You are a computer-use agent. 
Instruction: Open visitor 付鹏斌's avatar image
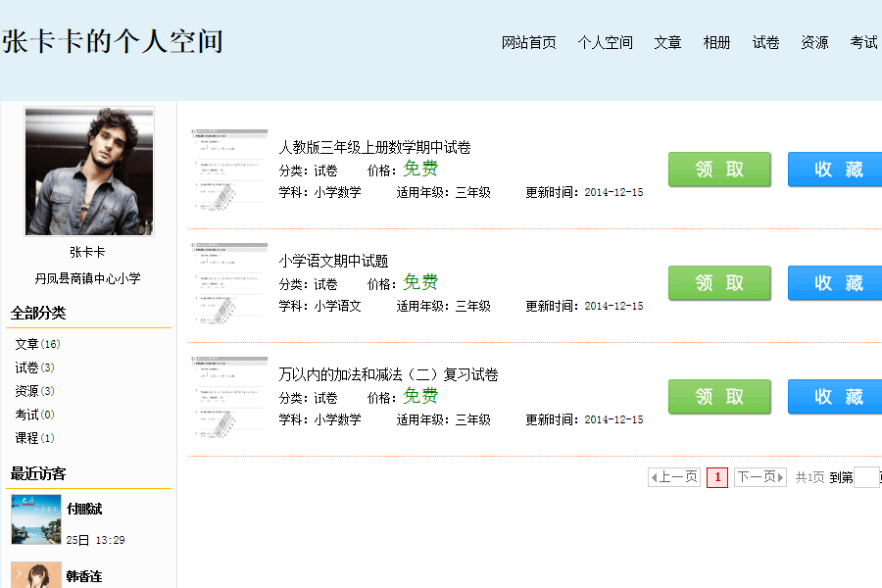[36, 519]
